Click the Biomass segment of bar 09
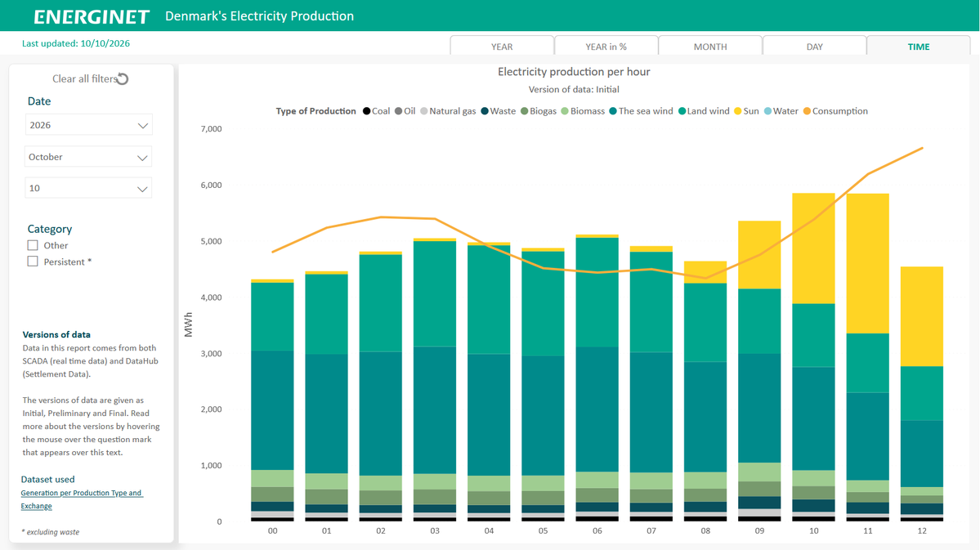The image size is (980, 550). tap(759, 472)
